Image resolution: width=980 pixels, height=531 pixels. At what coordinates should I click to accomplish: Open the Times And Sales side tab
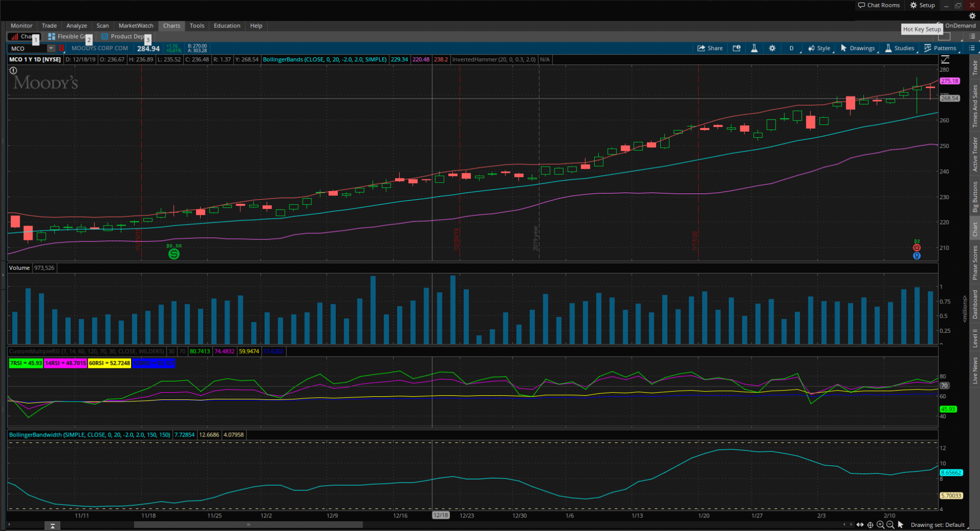(975, 106)
